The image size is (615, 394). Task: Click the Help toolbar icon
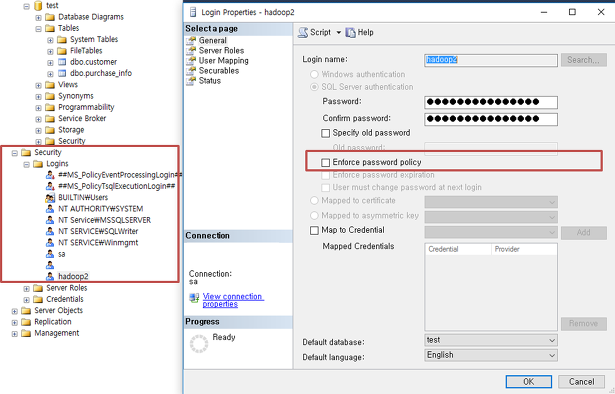[350, 33]
